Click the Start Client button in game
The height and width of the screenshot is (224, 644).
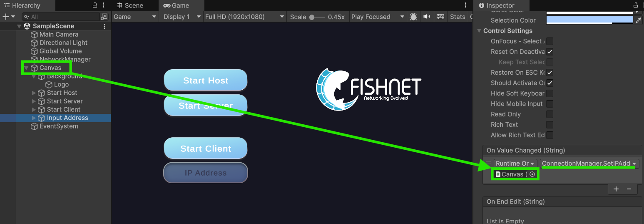click(x=206, y=148)
